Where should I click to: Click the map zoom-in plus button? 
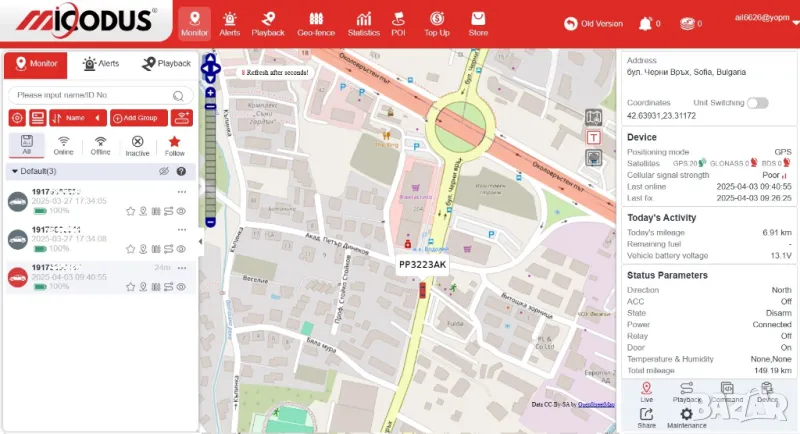pyautogui.click(x=210, y=92)
